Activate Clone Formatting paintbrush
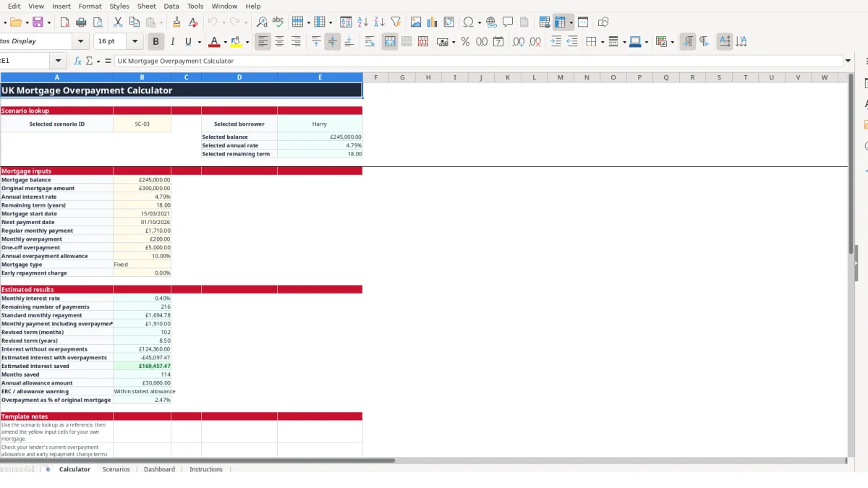The image size is (868, 488). point(176,22)
